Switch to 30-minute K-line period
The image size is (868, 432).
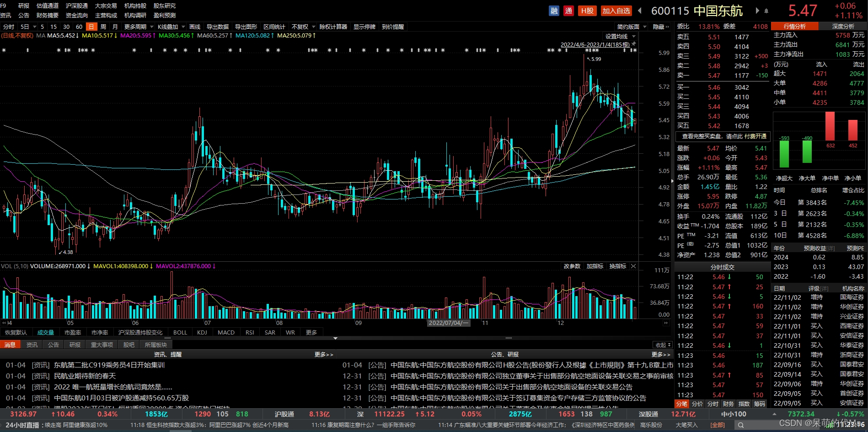click(x=66, y=27)
